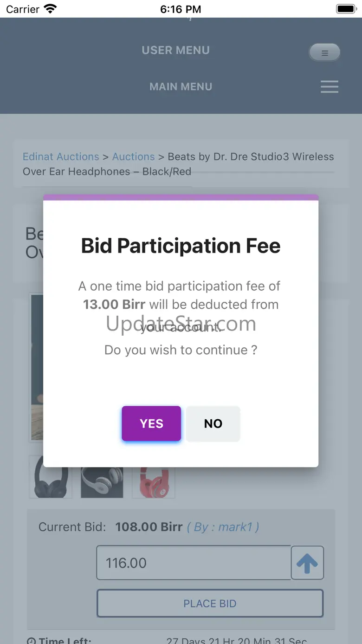The height and width of the screenshot is (644, 362).
Task: Decline the fee by pressing NO
Action: [213, 423]
